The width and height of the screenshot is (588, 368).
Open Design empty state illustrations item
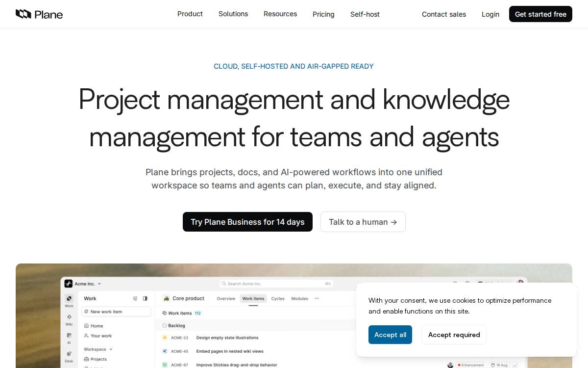(227, 338)
